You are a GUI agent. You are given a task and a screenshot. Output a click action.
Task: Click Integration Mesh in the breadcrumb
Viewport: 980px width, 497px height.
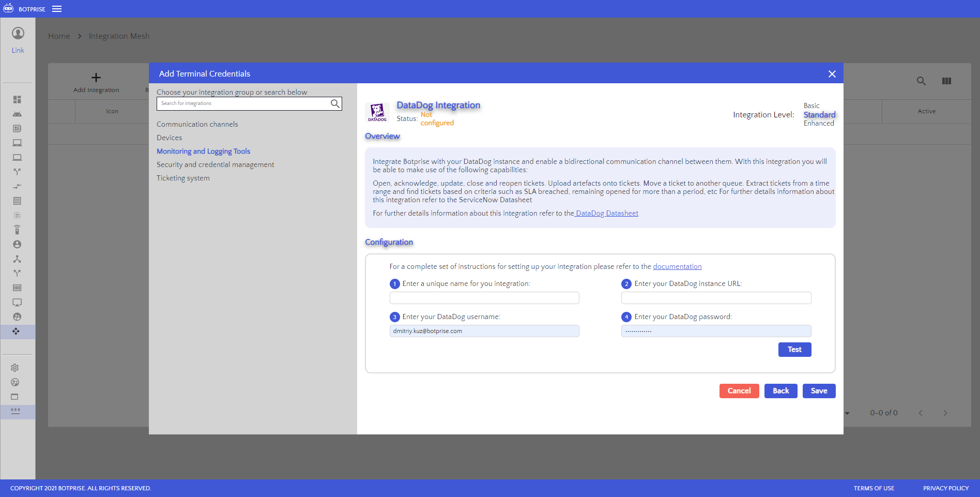click(119, 36)
